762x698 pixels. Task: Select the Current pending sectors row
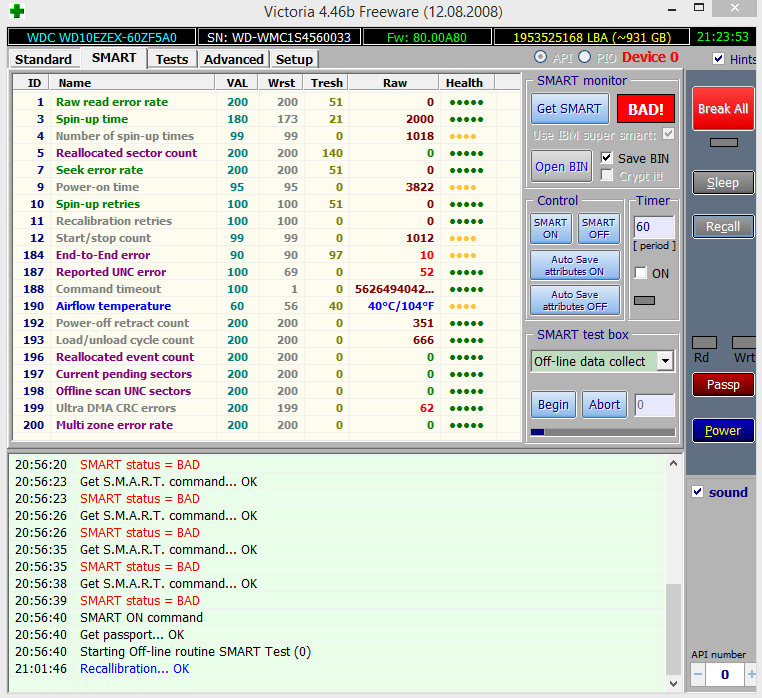(x=266, y=374)
